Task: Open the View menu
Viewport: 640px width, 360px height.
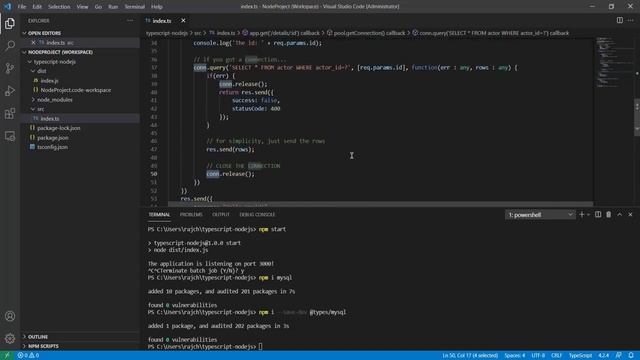Action: point(82,7)
